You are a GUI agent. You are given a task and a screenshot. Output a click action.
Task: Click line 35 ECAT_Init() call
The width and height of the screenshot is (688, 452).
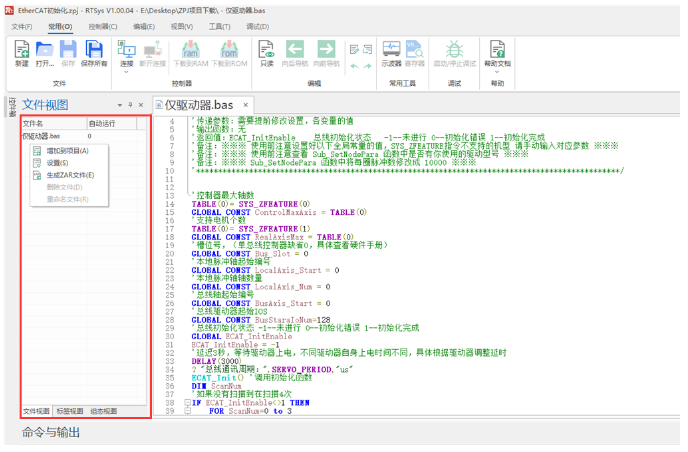[217, 378]
